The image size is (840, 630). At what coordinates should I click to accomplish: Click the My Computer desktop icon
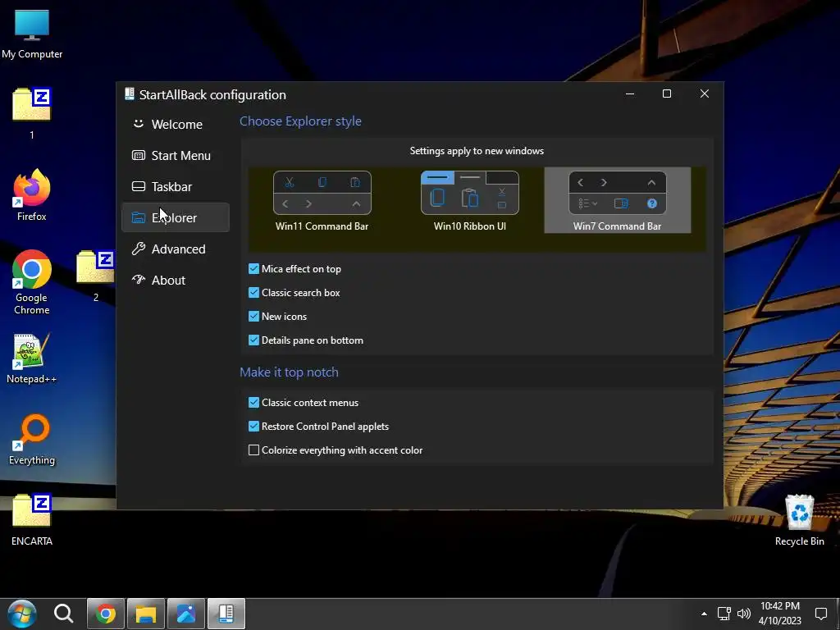click(32, 33)
